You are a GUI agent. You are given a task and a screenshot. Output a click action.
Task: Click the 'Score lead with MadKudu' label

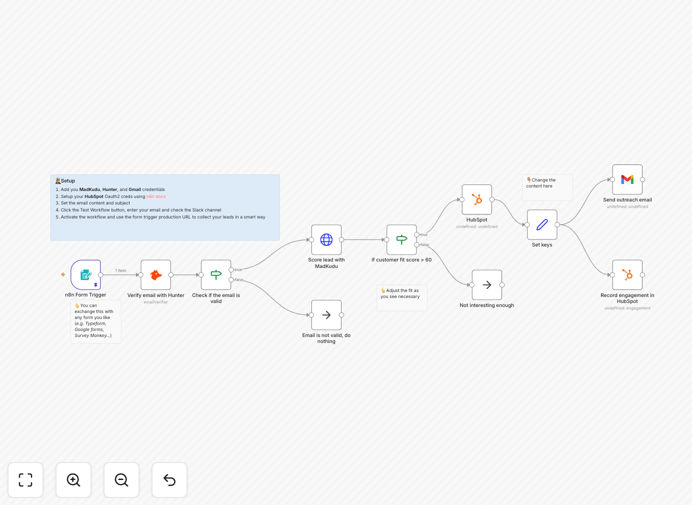coord(326,263)
